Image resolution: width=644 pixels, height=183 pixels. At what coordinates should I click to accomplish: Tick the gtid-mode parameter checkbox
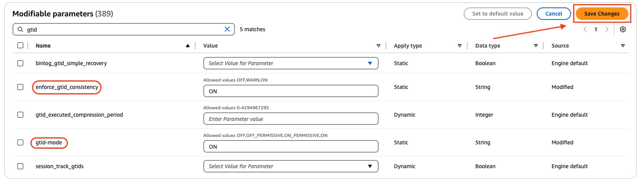point(20,142)
